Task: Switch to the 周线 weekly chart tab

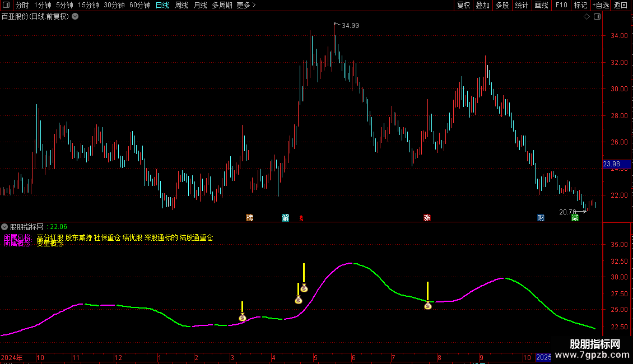Action: 181,5
